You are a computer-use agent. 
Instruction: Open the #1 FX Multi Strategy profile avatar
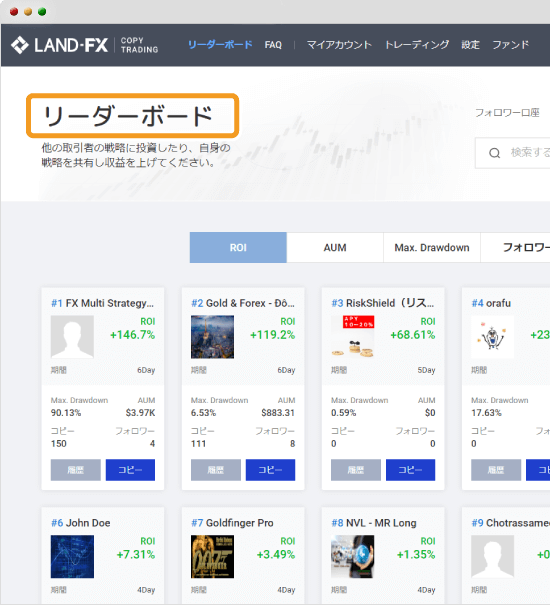pos(72,337)
